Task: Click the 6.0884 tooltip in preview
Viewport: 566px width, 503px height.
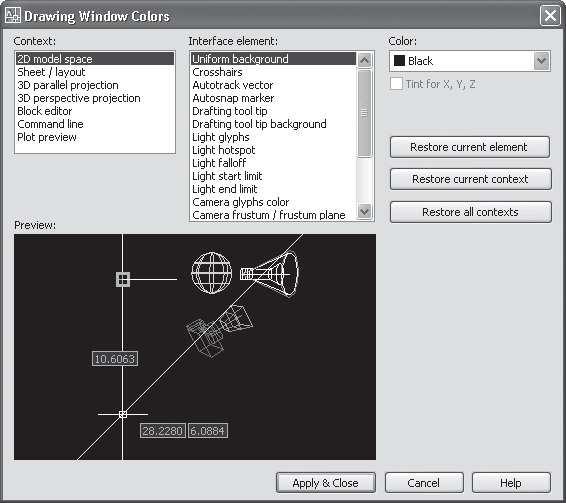Action: point(208,430)
